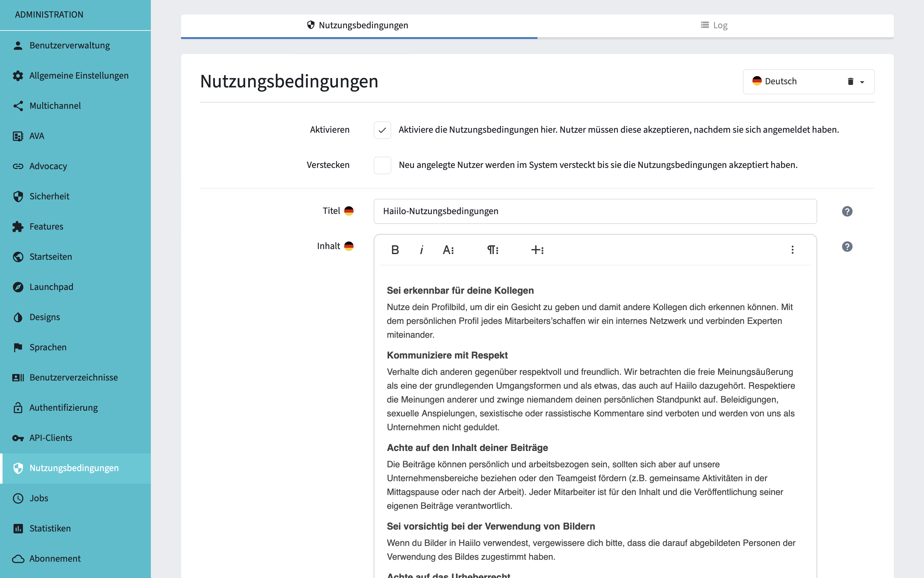
Task: Click the German flag next to Inhalt
Action: click(x=349, y=246)
